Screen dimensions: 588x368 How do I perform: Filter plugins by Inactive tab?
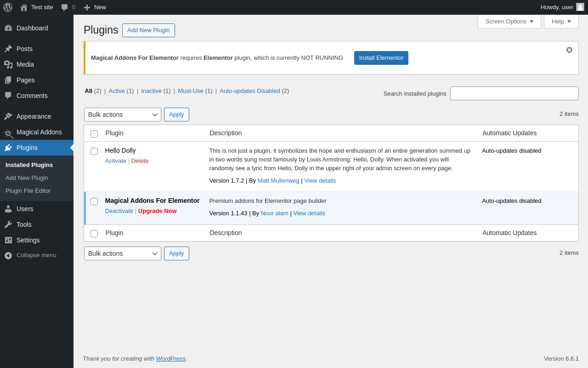[151, 91]
